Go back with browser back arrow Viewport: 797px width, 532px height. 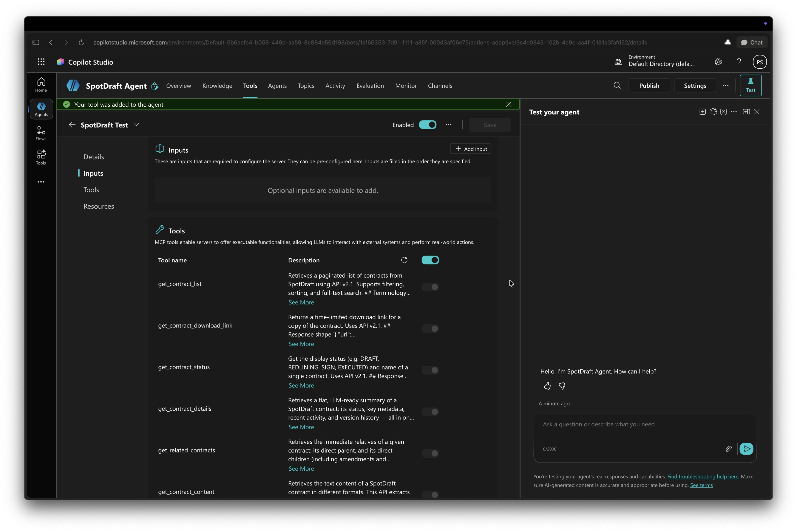(x=51, y=42)
